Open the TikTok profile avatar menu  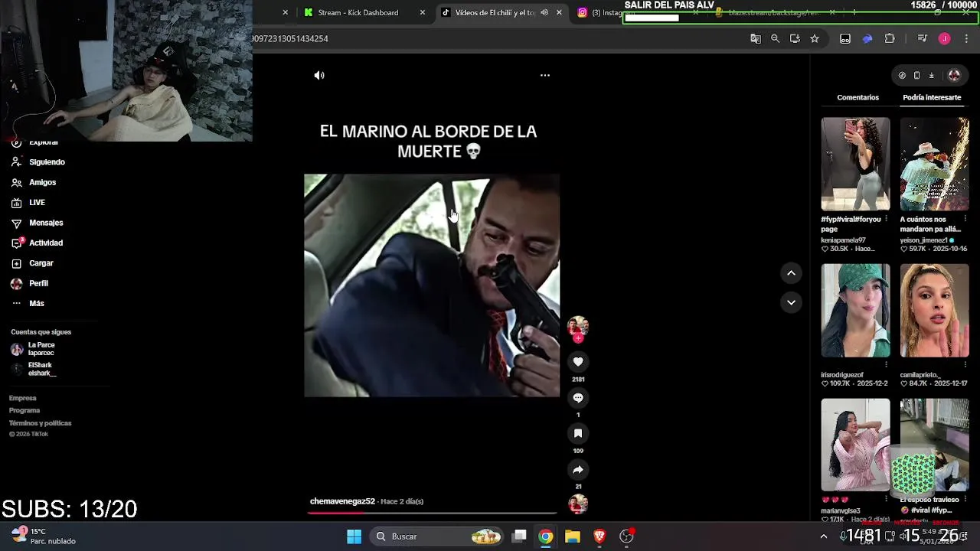(x=954, y=75)
